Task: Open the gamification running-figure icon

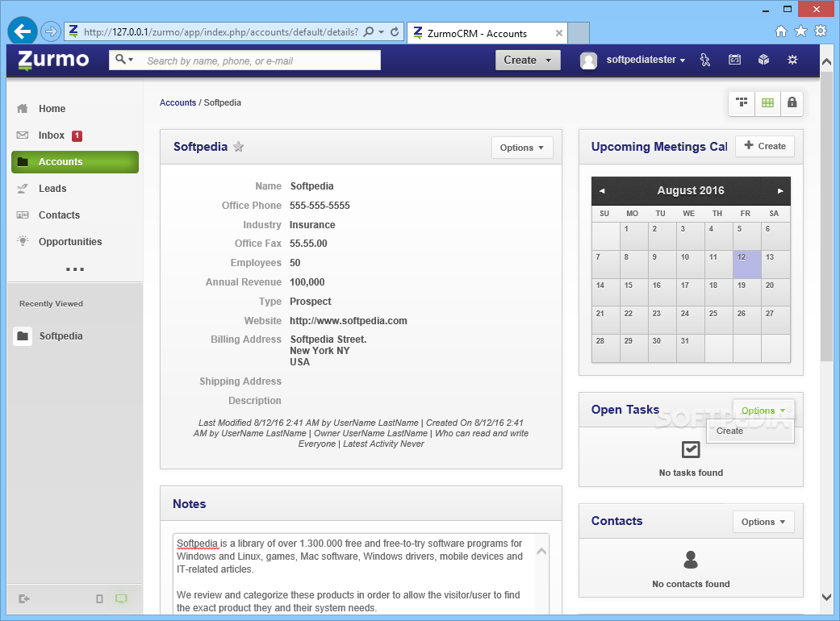Action: click(x=705, y=60)
